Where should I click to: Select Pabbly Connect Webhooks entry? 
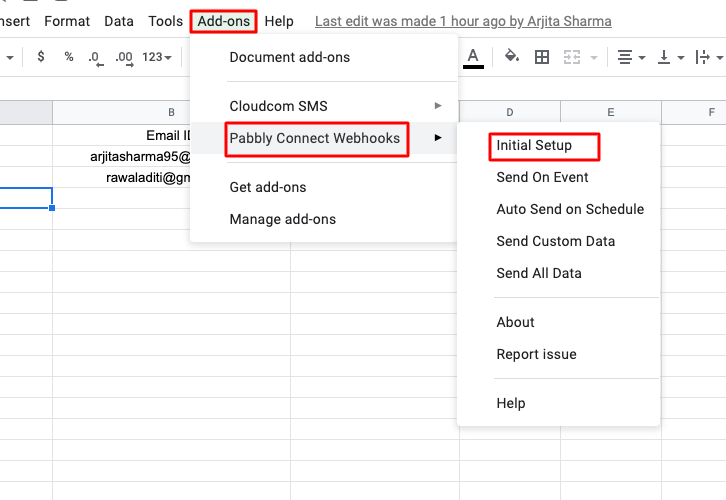click(324, 138)
